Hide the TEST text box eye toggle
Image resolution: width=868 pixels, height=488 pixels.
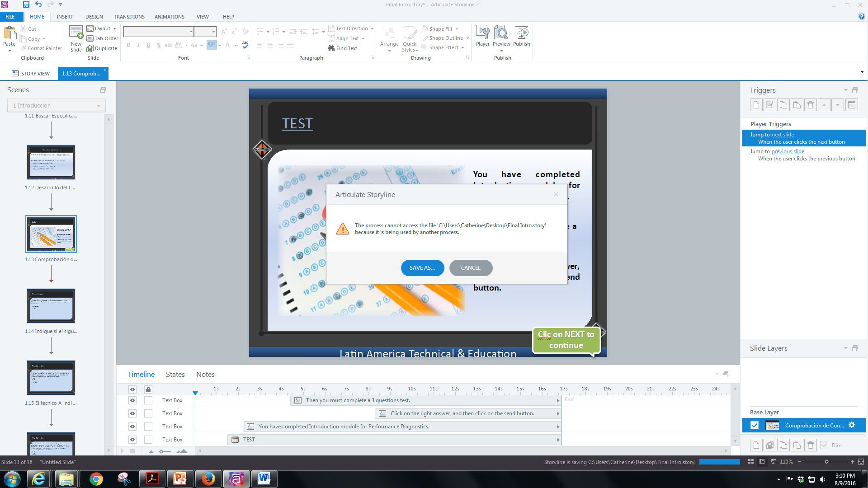point(132,440)
